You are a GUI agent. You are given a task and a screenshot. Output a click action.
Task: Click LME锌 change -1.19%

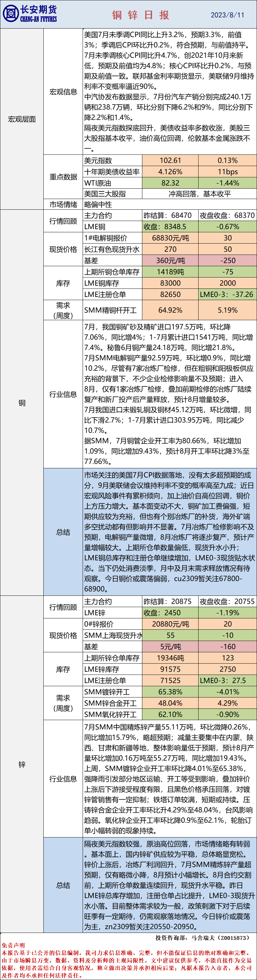228,613
